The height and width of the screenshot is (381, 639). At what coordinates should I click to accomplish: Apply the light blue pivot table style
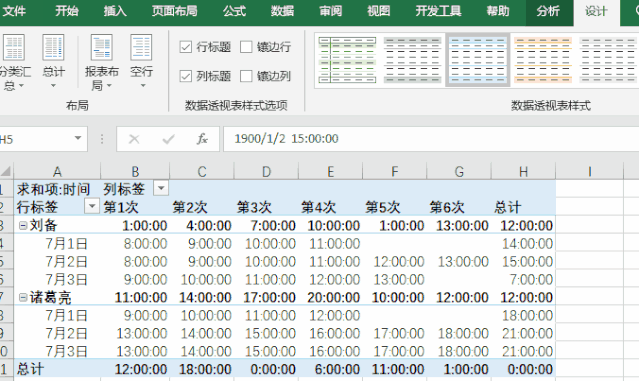[478, 59]
